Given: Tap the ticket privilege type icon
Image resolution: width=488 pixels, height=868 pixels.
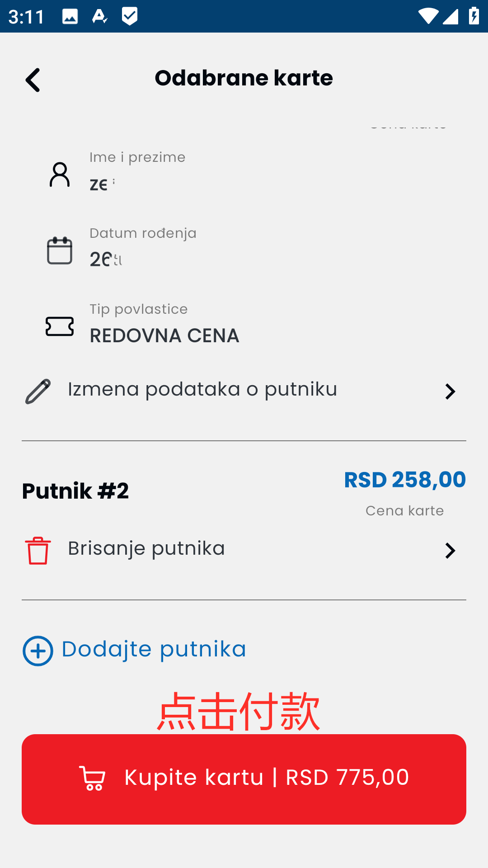Looking at the screenshot, I should (60, 326).
